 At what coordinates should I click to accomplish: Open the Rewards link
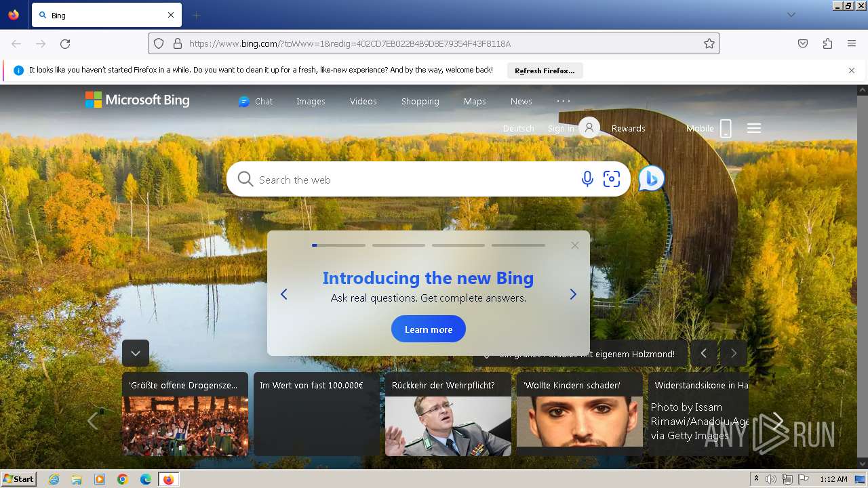pos(628,128)
